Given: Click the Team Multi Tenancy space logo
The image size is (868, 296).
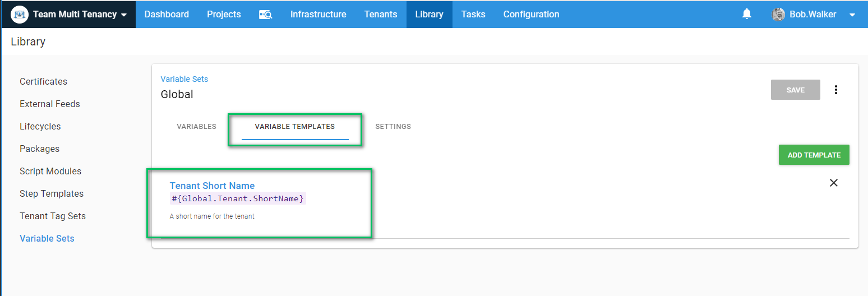Looking at the screenshot, I should click(x=20, y=15).
